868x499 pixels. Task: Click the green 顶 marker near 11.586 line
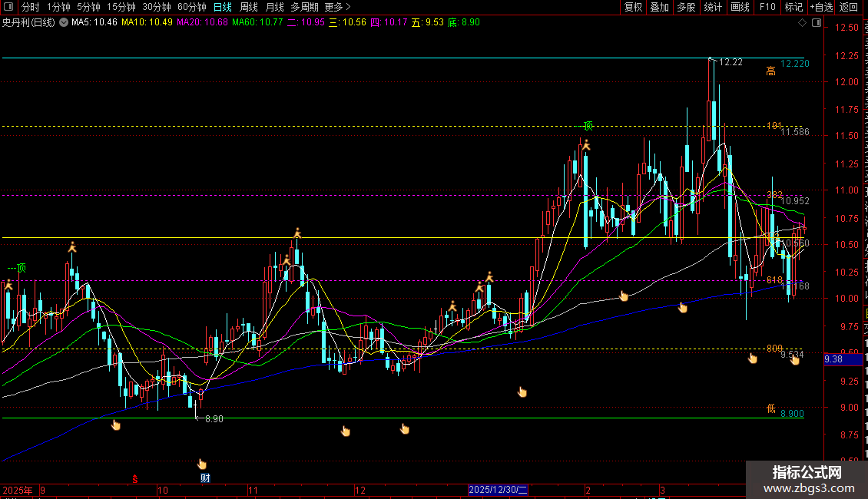click(x=588, y=126)
